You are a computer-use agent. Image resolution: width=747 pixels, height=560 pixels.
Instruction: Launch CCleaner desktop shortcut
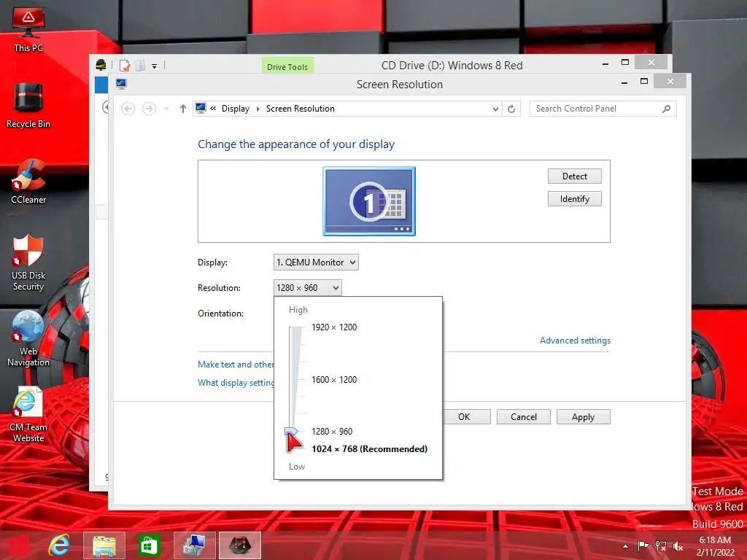pos(28,182)
